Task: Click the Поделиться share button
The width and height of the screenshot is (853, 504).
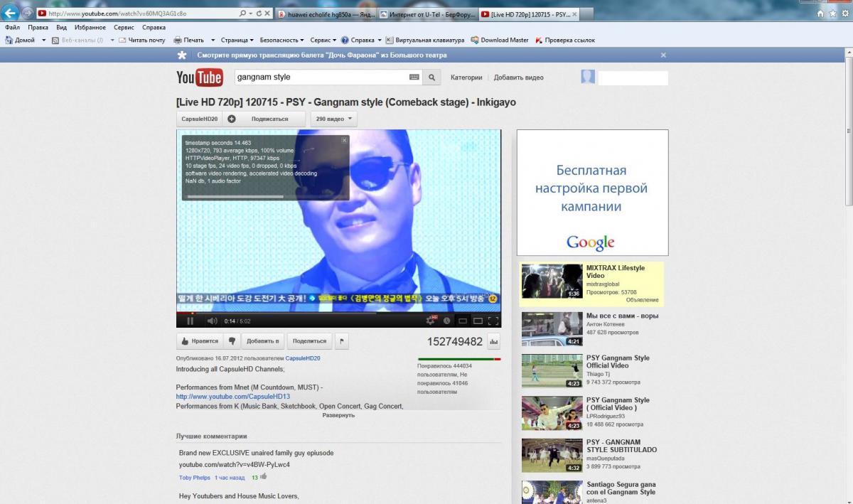Action: (309, 341)
